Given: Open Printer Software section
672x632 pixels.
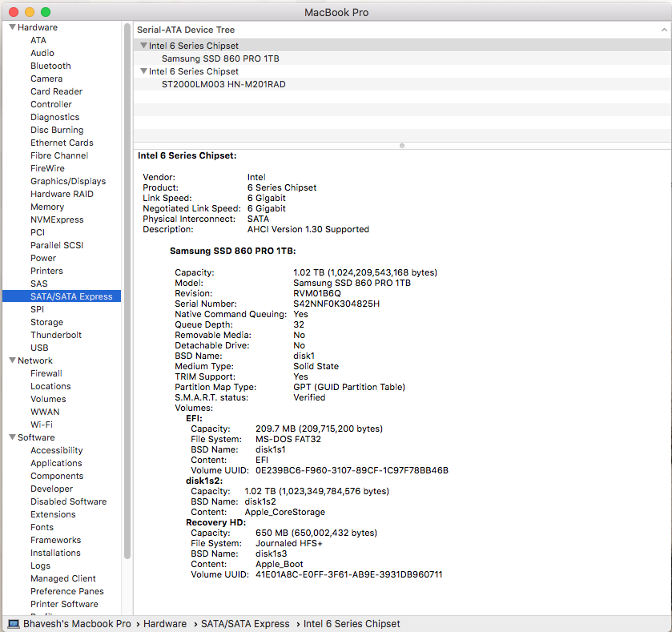Looking at the screenshot, I should click(x=64, y=604).
